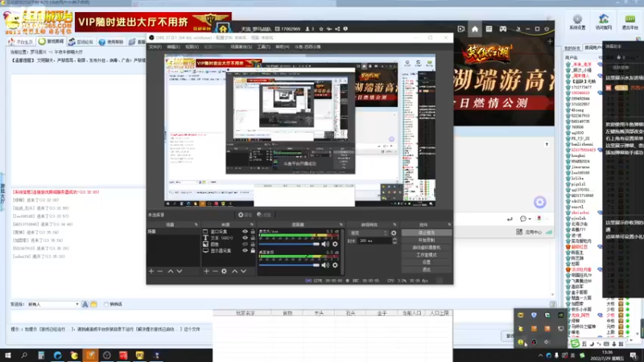Open OBS View menu
Image resolution: width=644 pixels, height=362 pixels.
coord(192,47)
